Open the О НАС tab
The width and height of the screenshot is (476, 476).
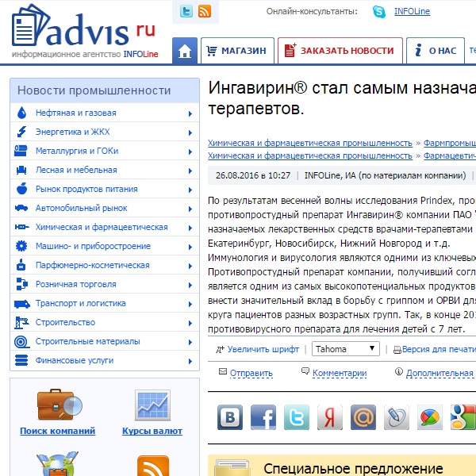pos(436,51)
